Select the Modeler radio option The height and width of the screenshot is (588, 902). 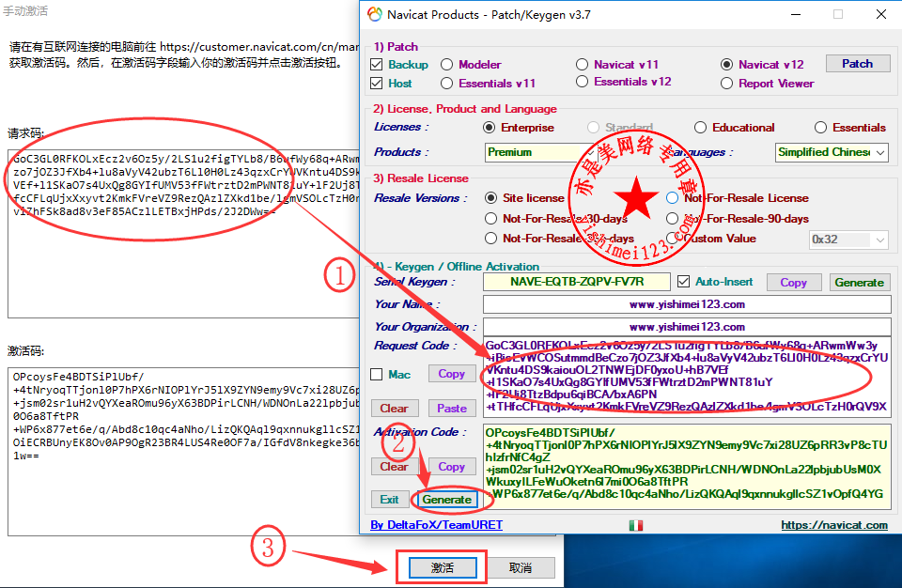coord(447,65)
